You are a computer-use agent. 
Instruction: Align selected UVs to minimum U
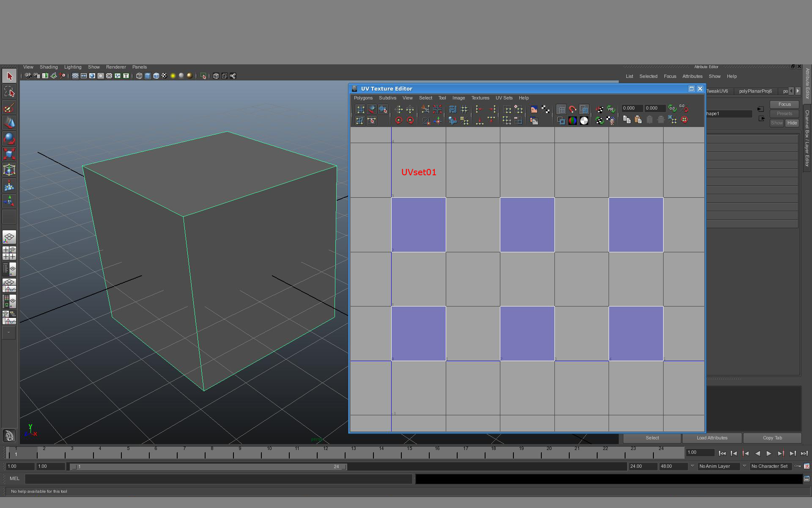(x=480, y=110)
